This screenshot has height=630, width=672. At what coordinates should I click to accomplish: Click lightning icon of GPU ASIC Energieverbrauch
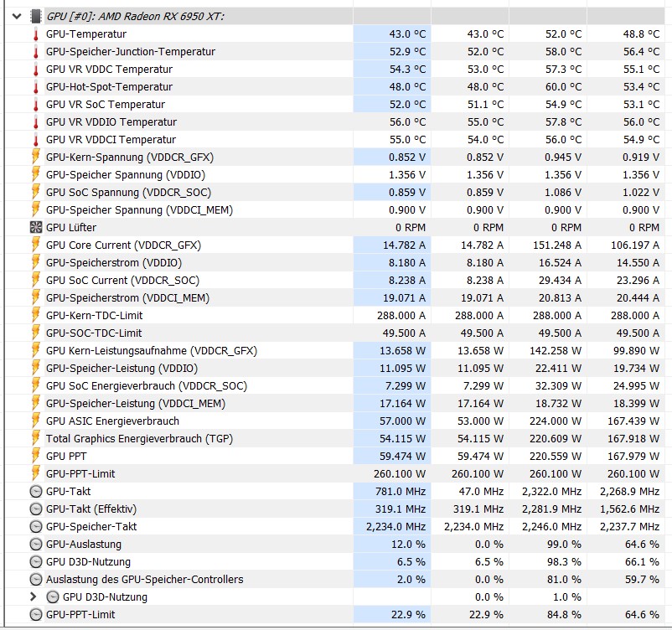[36, 421]
